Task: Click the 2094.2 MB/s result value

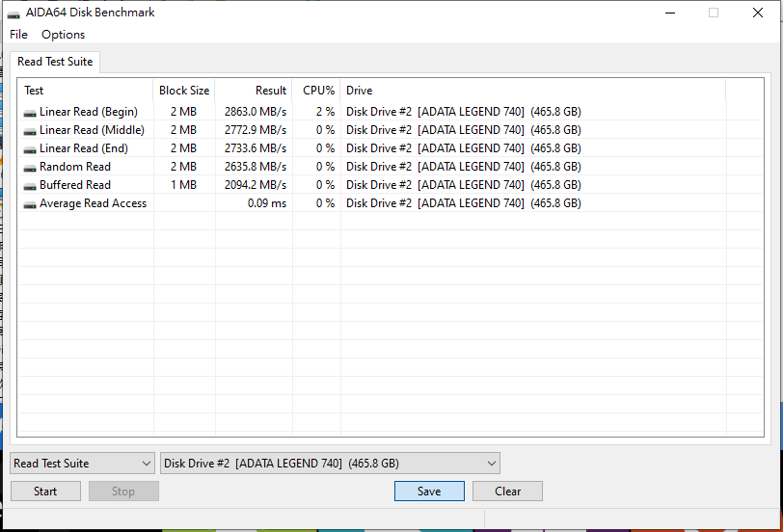Action: click(256, 185)
